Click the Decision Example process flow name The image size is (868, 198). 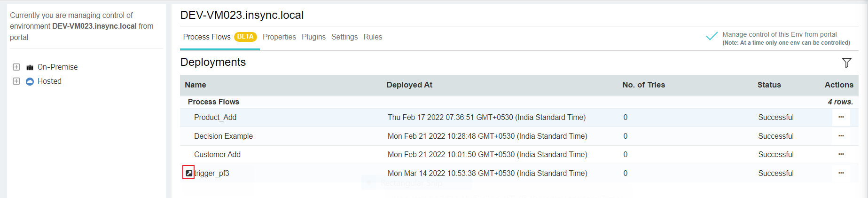click(223, 136)
